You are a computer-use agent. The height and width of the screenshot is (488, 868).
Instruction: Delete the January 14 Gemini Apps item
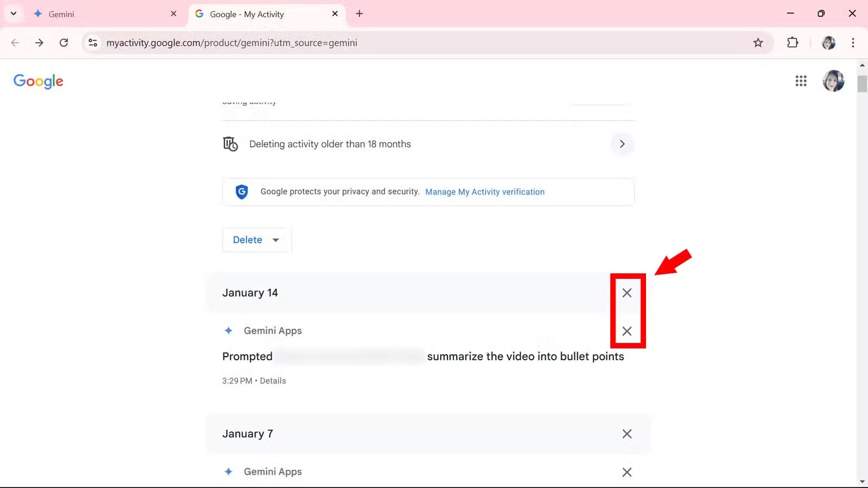tap(627, 331)
